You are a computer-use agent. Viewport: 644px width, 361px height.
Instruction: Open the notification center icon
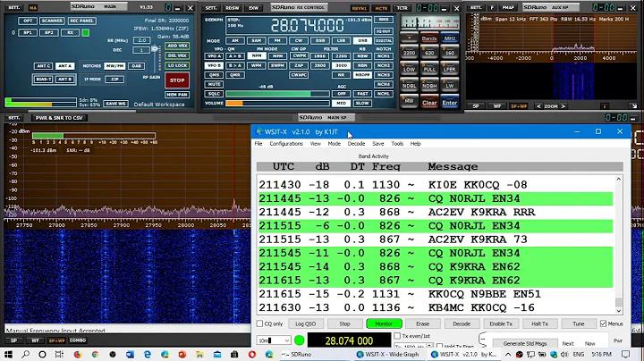point(625,355)
